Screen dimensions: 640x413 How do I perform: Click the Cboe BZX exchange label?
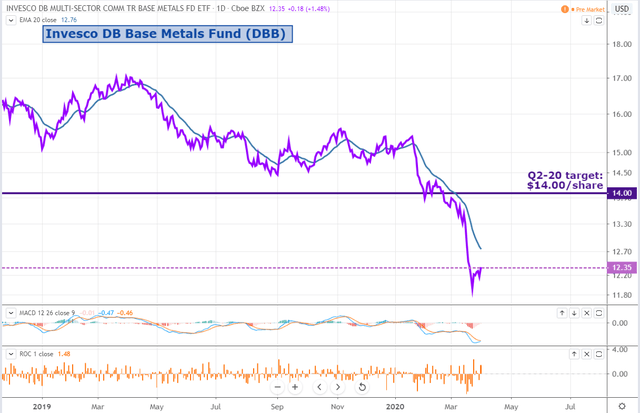248,8
